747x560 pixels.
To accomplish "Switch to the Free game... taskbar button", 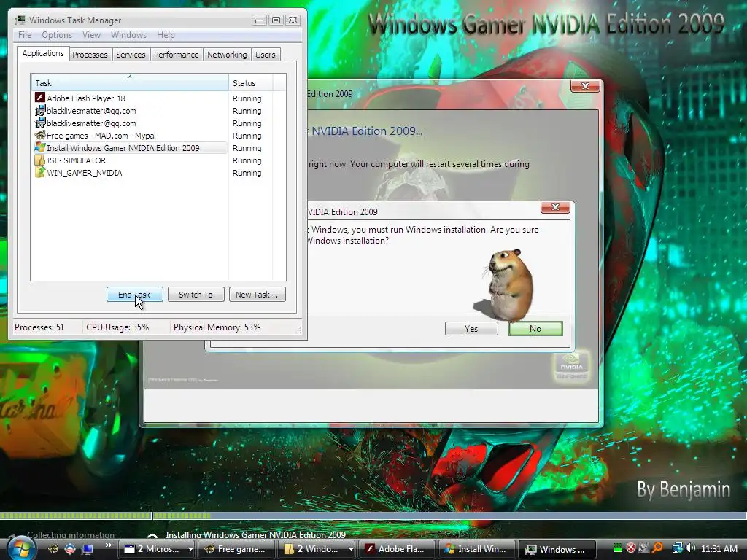I will tap(236, 549).
